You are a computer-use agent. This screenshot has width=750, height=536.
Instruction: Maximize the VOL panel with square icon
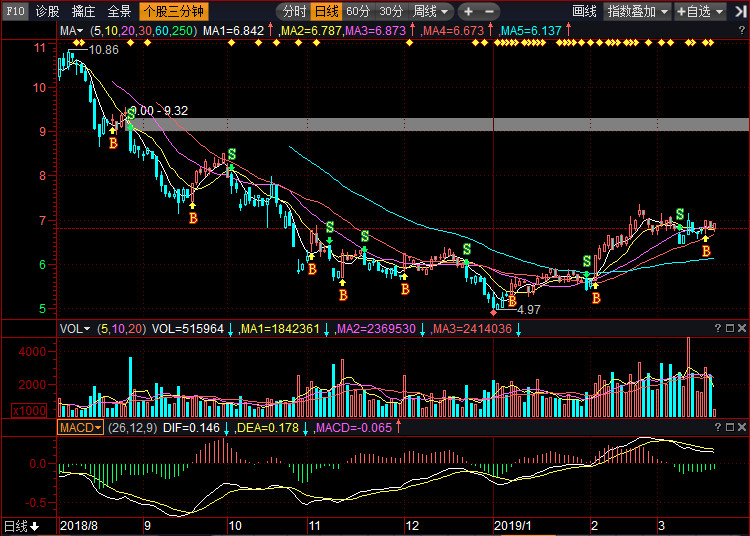(729, 328)
